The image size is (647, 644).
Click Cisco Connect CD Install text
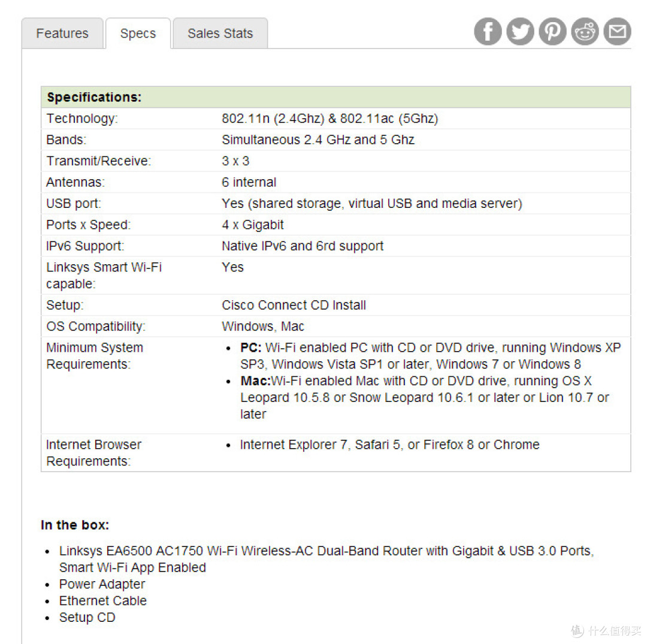pos(294,305)
